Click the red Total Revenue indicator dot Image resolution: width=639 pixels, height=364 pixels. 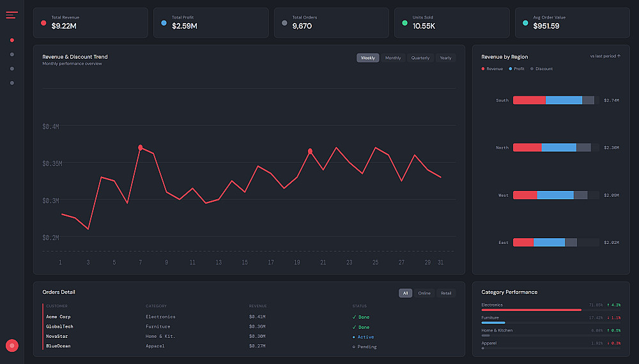pyautogui.click(x=43, y=23)
